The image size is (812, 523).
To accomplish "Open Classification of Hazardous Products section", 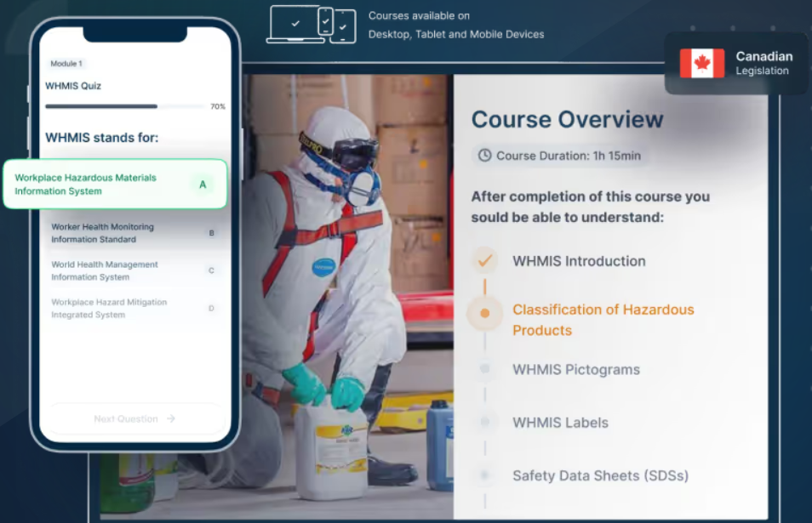I will pos(603,320).
